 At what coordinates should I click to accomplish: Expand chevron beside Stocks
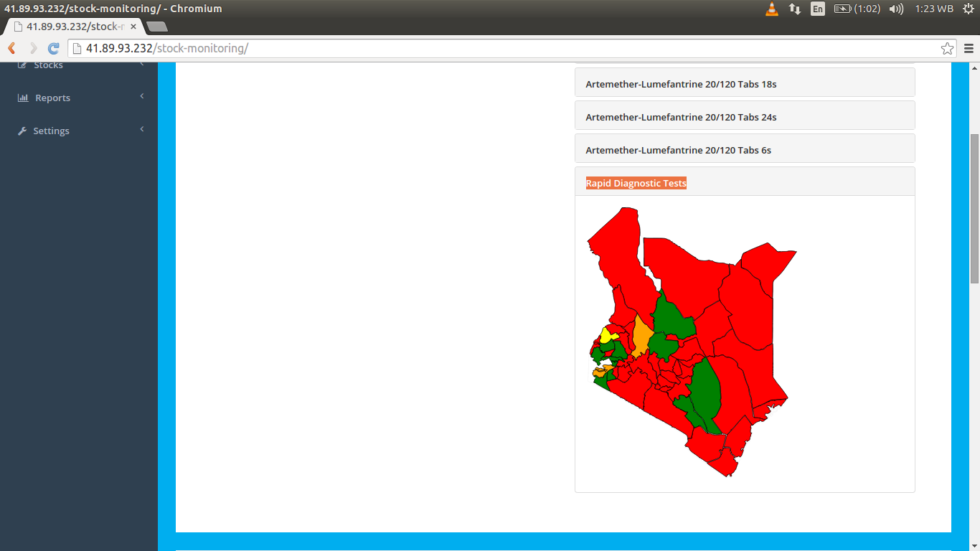(x=142, y=65)
